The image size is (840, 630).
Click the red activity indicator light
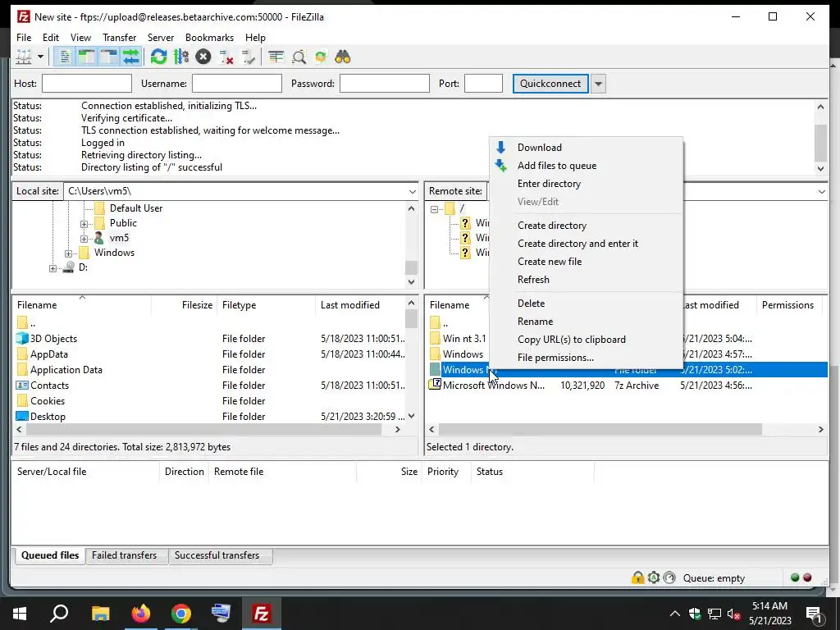click(808, 577)
